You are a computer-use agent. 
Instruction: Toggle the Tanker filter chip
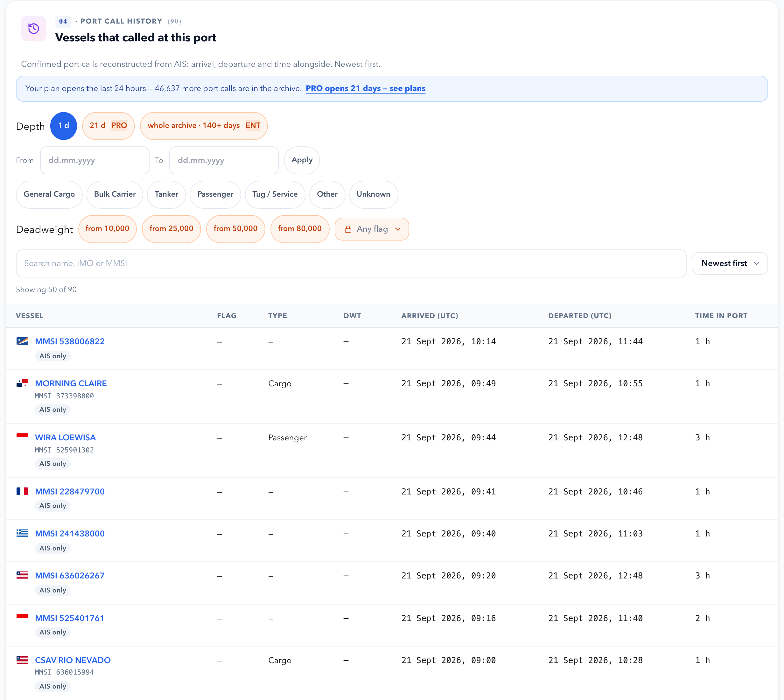point(166,195)
